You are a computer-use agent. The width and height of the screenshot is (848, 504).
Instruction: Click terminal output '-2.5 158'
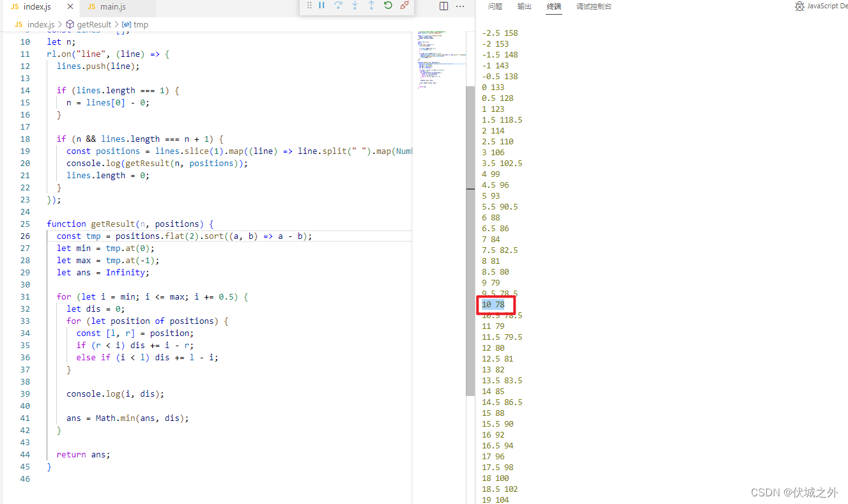coord(500,33)
